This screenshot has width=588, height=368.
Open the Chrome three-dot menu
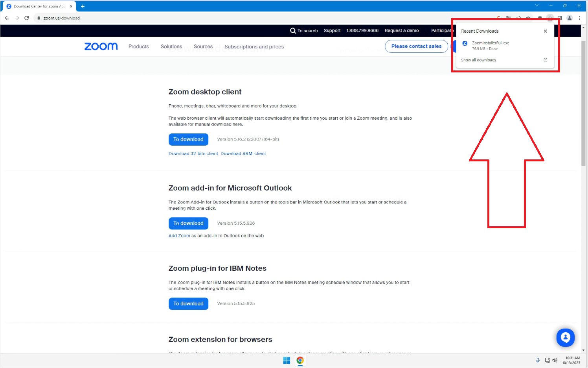point(579,18)
